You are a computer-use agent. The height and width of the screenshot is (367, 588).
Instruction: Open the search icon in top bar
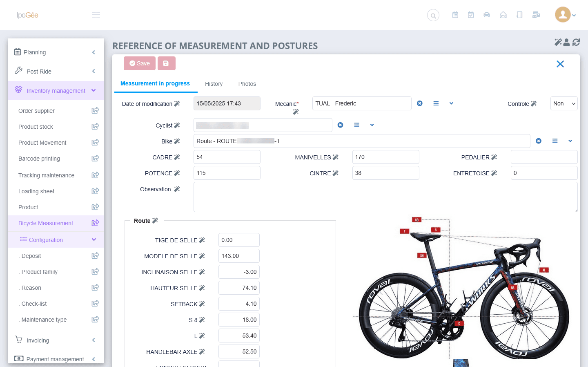433,16
